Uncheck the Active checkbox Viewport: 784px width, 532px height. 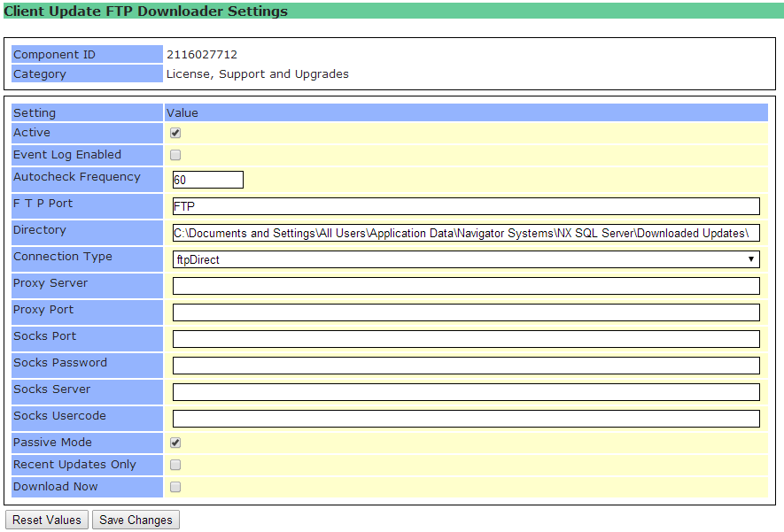click(175, 133)
